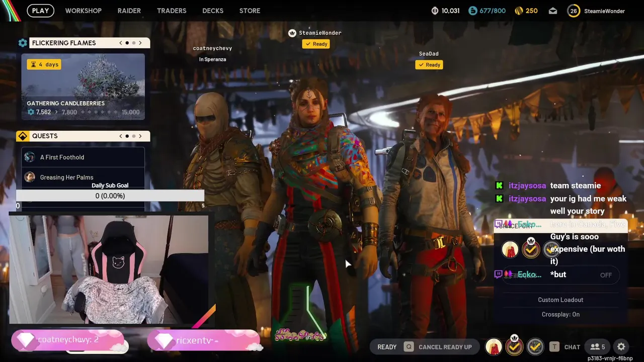Open the settings gear in bottom bar
Viewport: 644px width, 362px height.
coord(621,347)
